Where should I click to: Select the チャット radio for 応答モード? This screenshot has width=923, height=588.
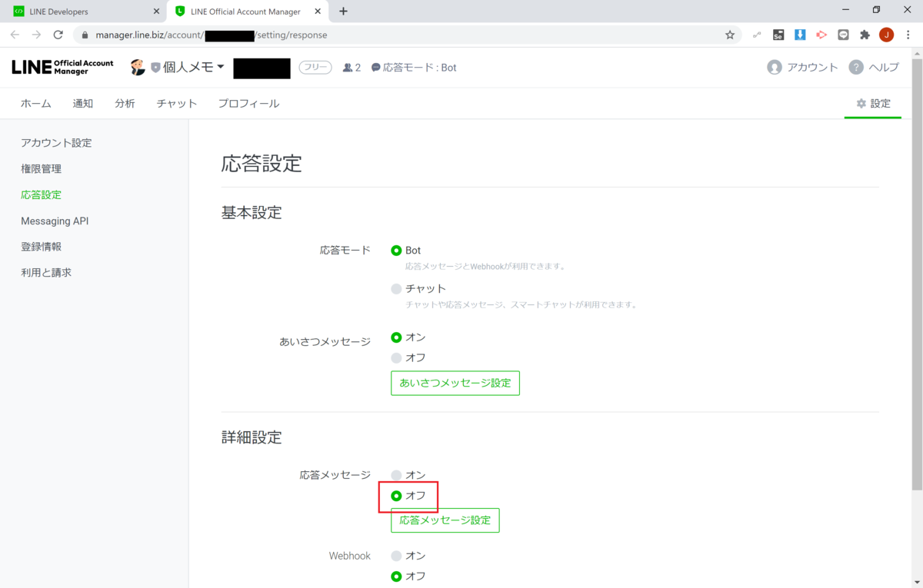[x=395, y=288]
